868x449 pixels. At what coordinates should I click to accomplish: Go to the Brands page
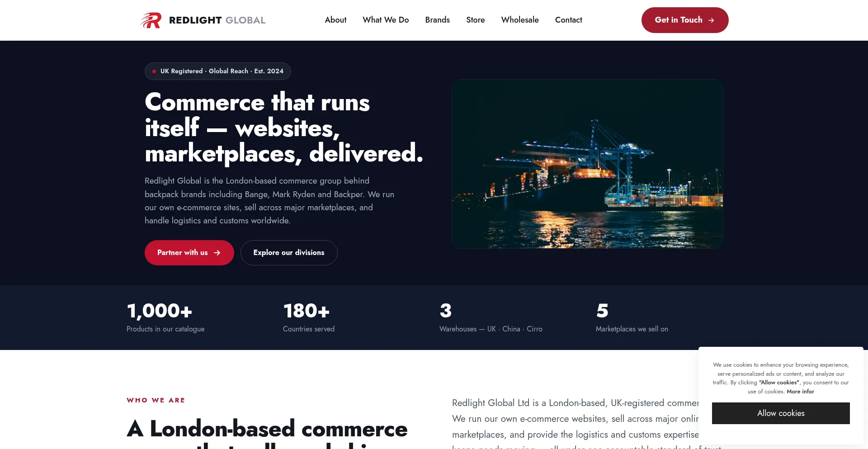pos(437,20)
